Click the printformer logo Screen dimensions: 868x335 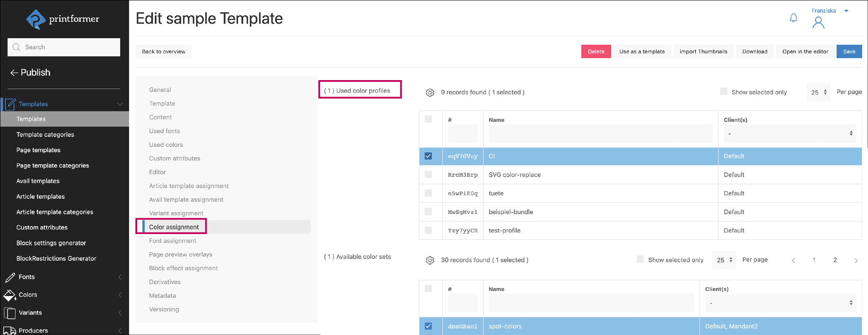[63, 19]
